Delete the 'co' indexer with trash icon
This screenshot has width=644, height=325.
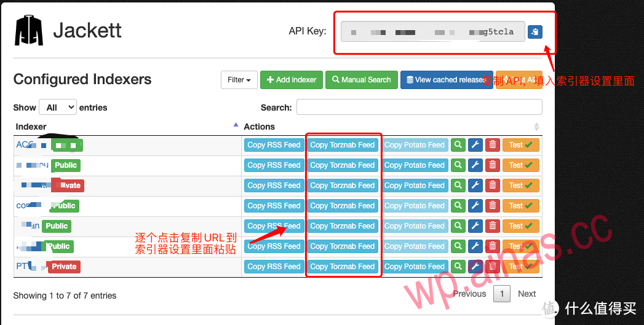(493, 206)
